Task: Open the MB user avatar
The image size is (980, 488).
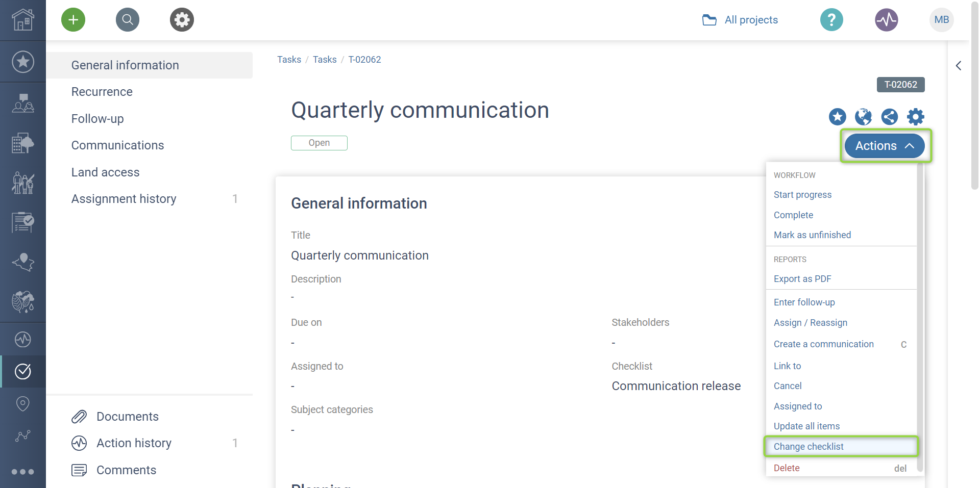Action: 941,20
